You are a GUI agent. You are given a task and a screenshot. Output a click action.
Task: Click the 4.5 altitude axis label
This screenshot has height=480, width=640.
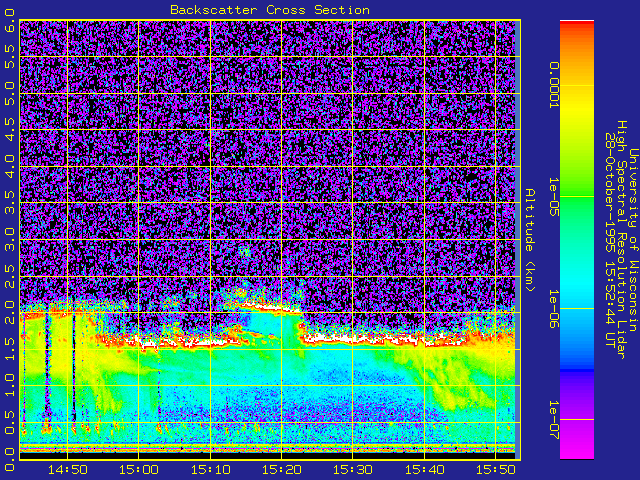(x=9, y=130)
